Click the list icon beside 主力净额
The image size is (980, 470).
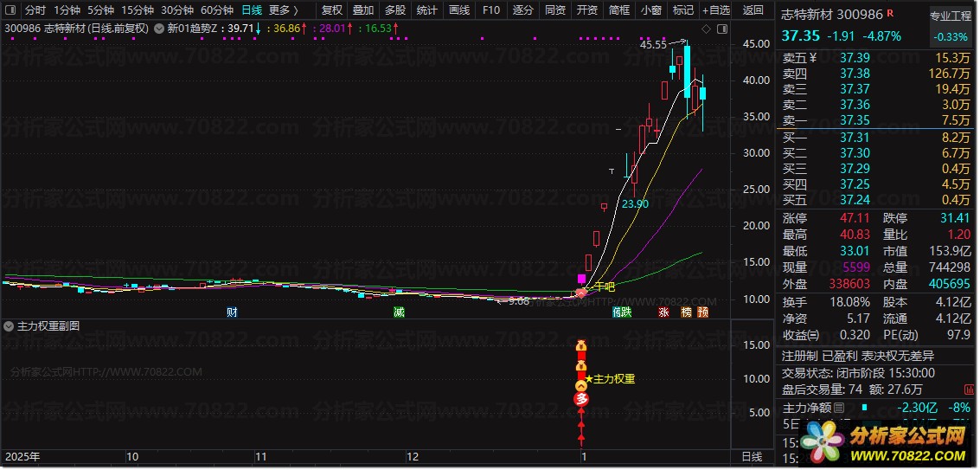coord(838,409)
